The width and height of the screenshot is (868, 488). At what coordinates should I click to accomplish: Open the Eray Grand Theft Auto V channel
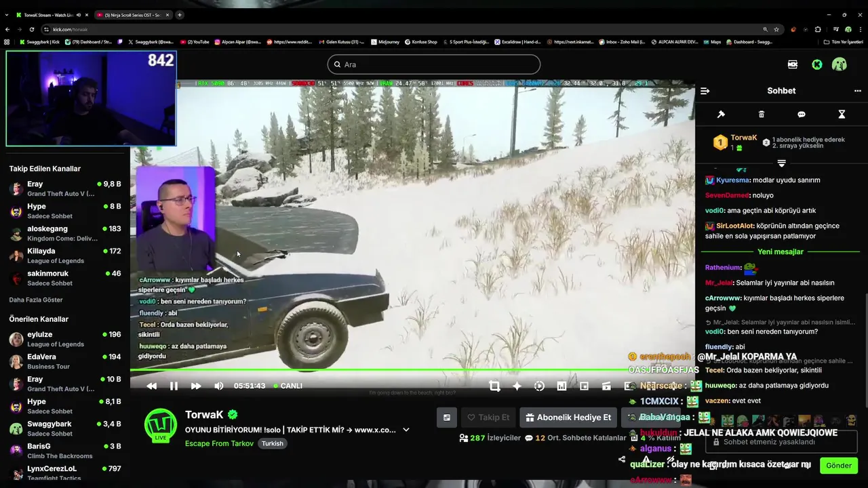point(65,188)
